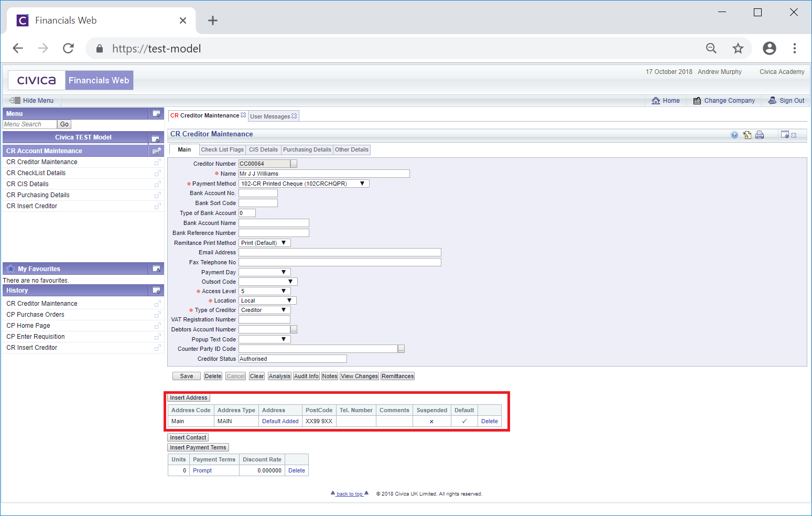Open Type of Creditor dropdown

pos(265,310)
